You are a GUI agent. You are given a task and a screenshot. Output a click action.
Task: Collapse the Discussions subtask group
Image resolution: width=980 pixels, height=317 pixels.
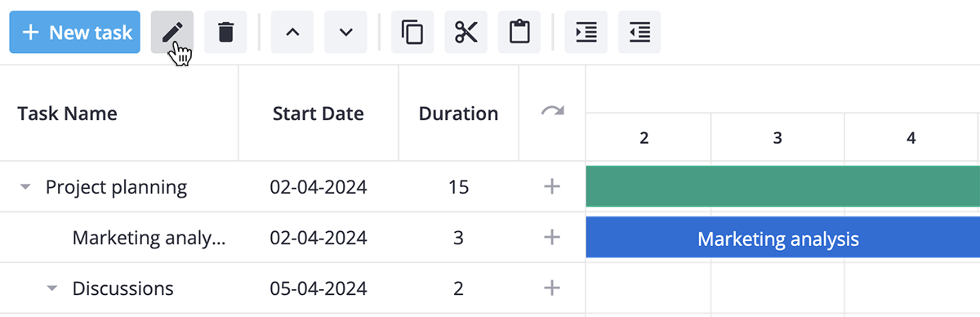click(x=52, y=288)
